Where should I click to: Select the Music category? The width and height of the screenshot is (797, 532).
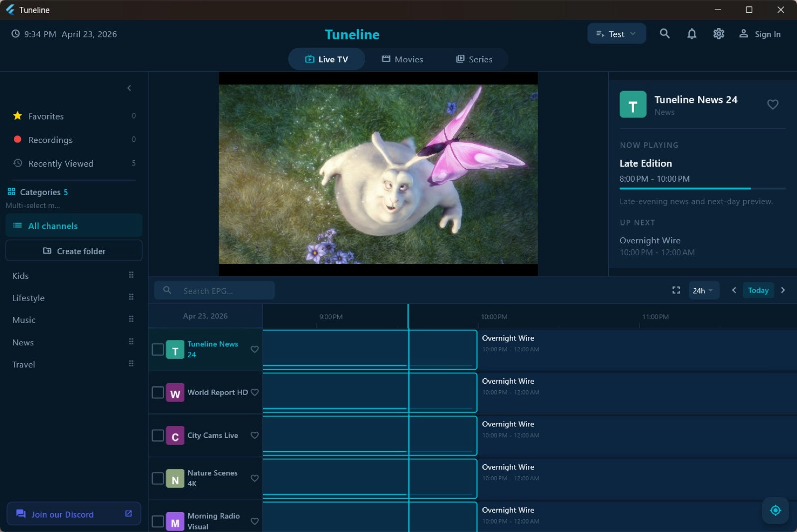click(24, 320)
